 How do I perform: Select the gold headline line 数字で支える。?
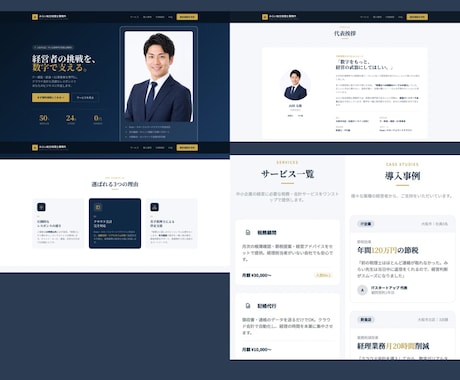tap(60, 68)
